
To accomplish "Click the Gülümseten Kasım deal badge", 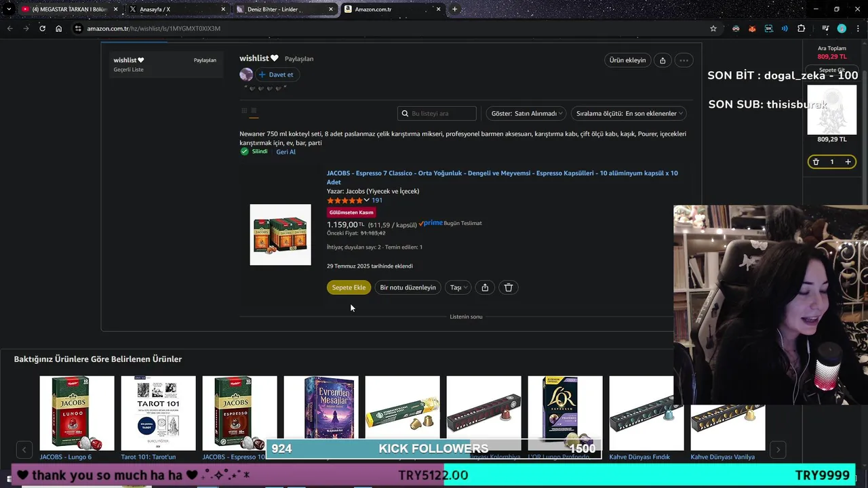I will [351, 212].
